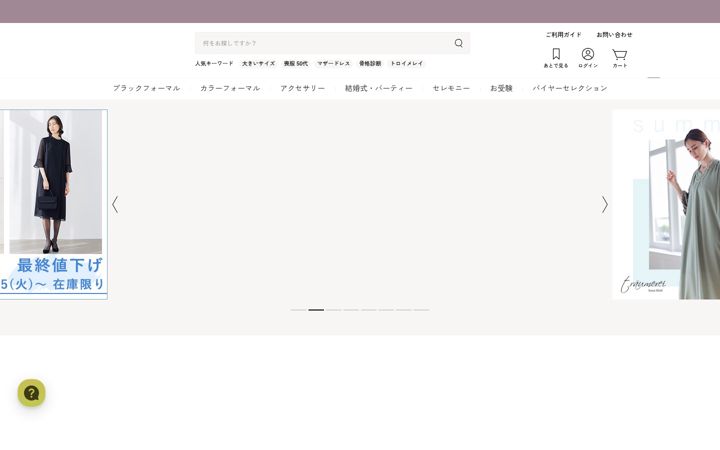The image size is (720, 450).
Task: Click the summer green dress banner
Action: pos(666,204)
